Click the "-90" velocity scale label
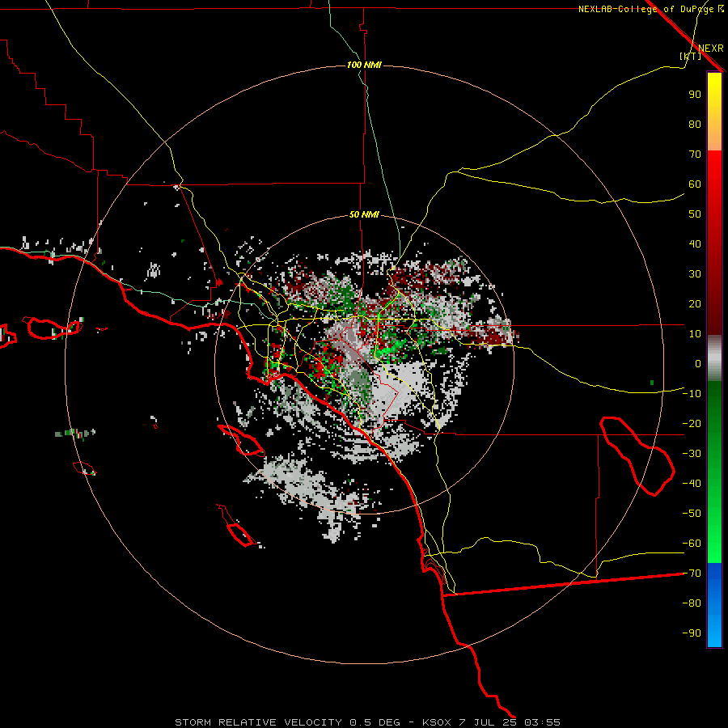Viewport: 728px width, 728px height. pos(692,633)
